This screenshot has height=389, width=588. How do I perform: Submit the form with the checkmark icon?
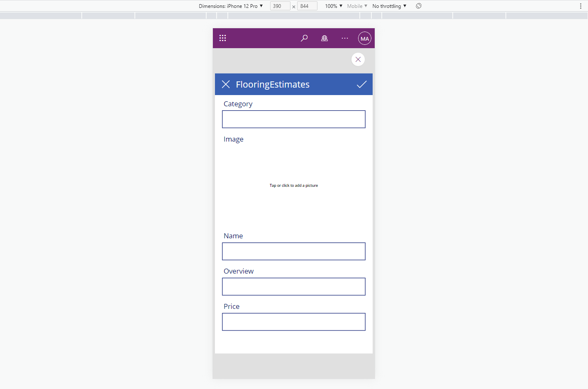pos(361,84)
